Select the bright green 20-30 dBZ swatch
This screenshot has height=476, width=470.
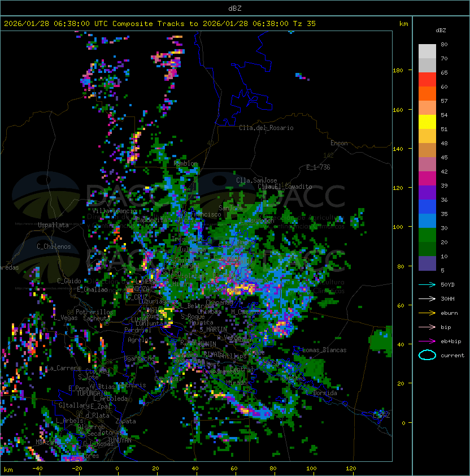(x=427, y=235)
